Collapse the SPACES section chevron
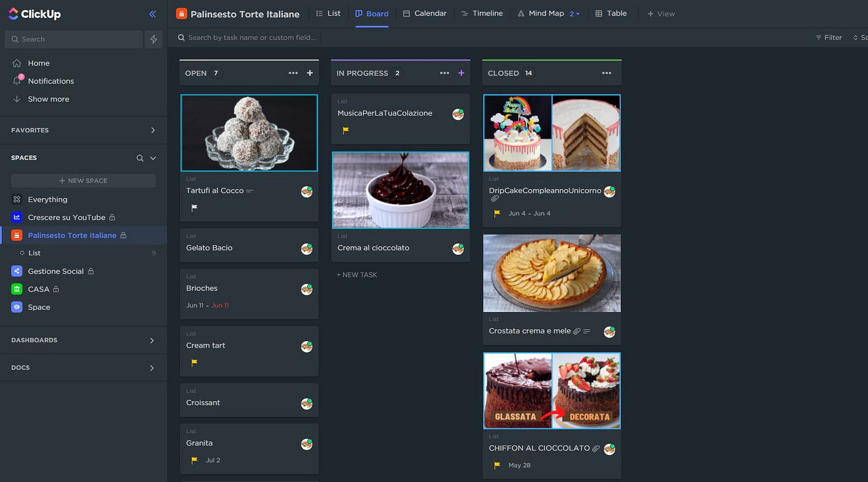The height and width of the screenshot is (482, 868). (153, 158)
